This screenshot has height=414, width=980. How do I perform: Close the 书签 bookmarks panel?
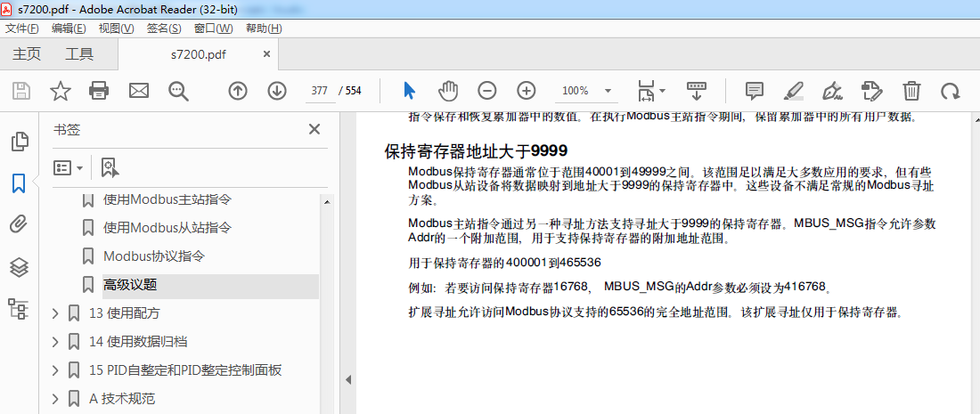314,129
